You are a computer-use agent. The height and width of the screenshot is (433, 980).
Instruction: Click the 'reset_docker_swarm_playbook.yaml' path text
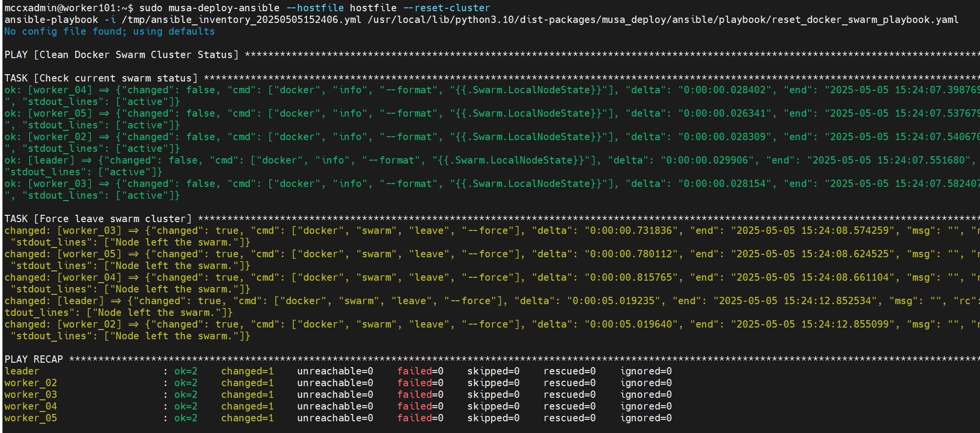click(865, 20)
